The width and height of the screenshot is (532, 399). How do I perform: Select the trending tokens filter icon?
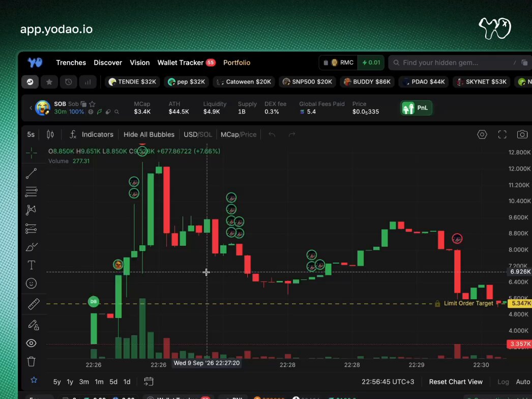(x=30, y=82)
